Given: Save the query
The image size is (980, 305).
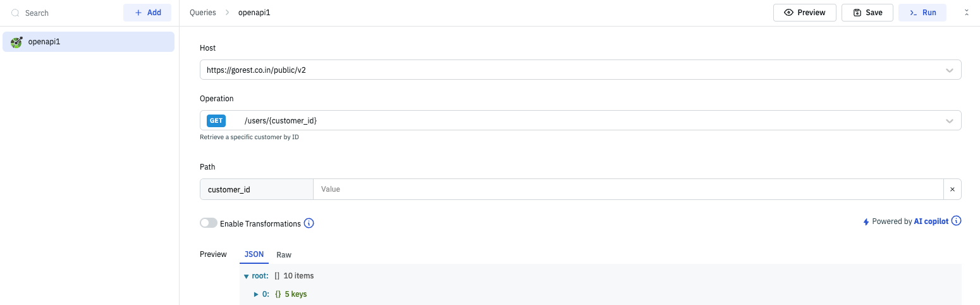Looking at the screenshot, I should point(867,13).
